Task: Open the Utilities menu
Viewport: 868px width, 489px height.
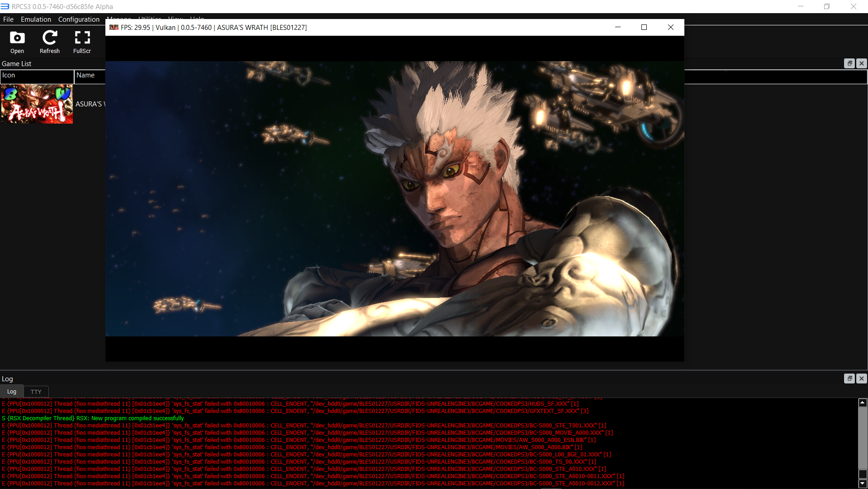Action: (x=149, y=19)
